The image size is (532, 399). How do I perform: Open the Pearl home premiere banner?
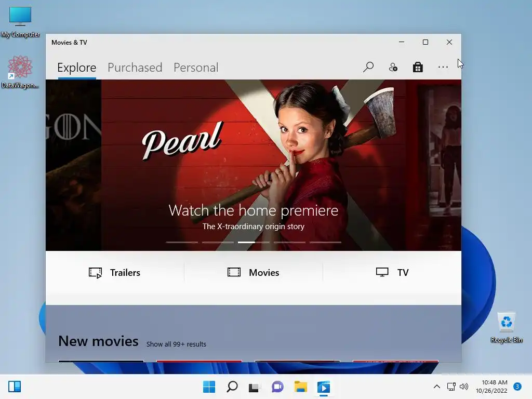[x=254, y=165]
